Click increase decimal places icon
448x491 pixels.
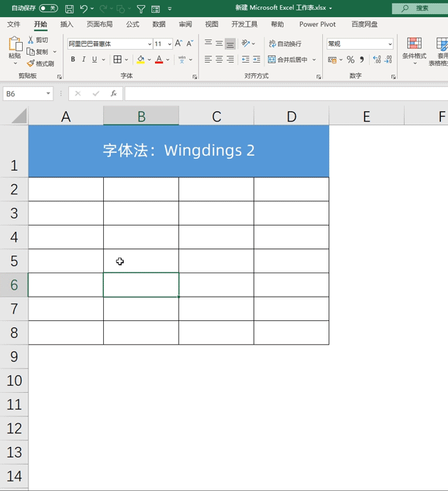[377, 60]
